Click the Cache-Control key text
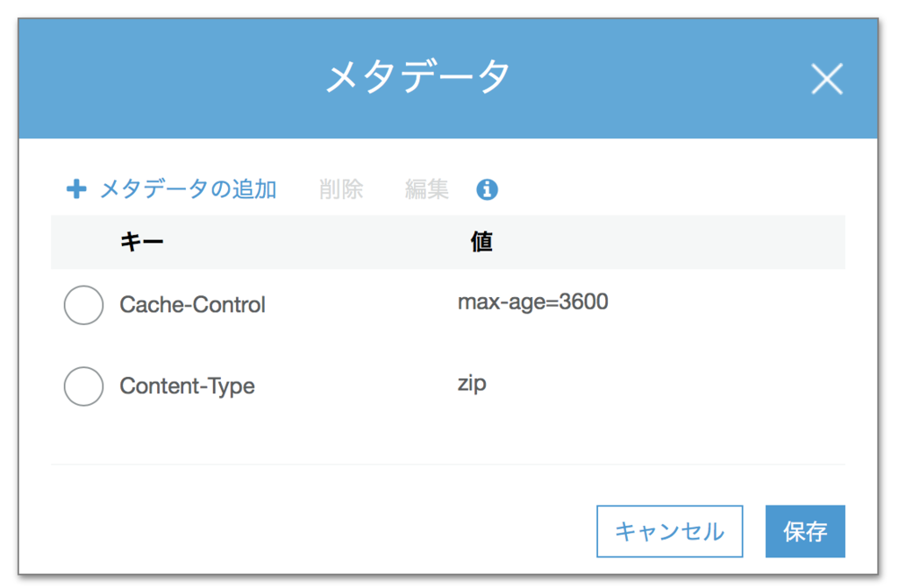Screen dimensions: 898x588 point(192,305)
